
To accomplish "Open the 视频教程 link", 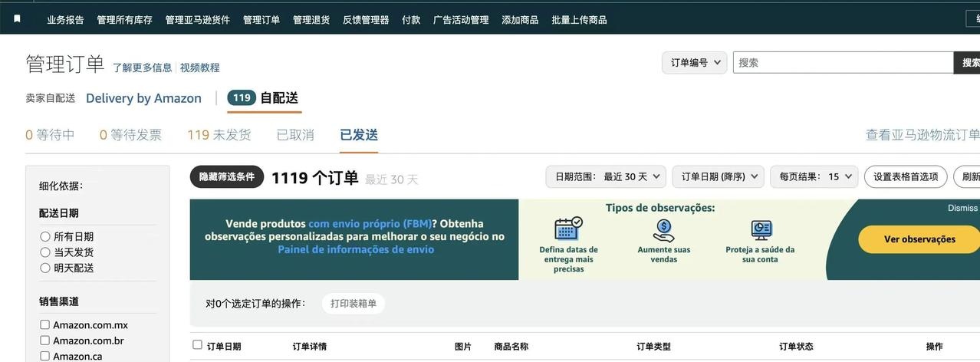I will 200,67.
